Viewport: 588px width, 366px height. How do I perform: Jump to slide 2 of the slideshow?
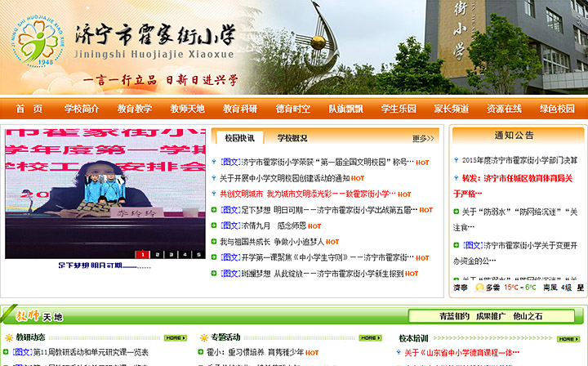[x=156, y=254]
